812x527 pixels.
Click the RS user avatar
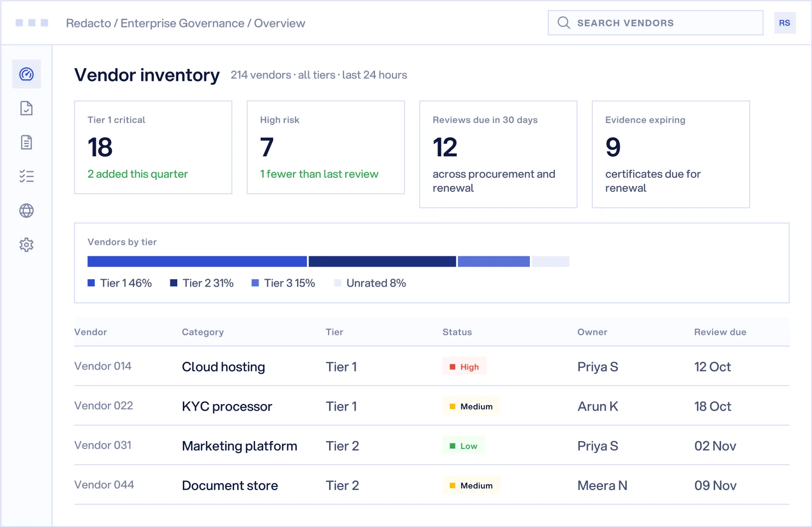pyautogui.click(x=785, y=23)
